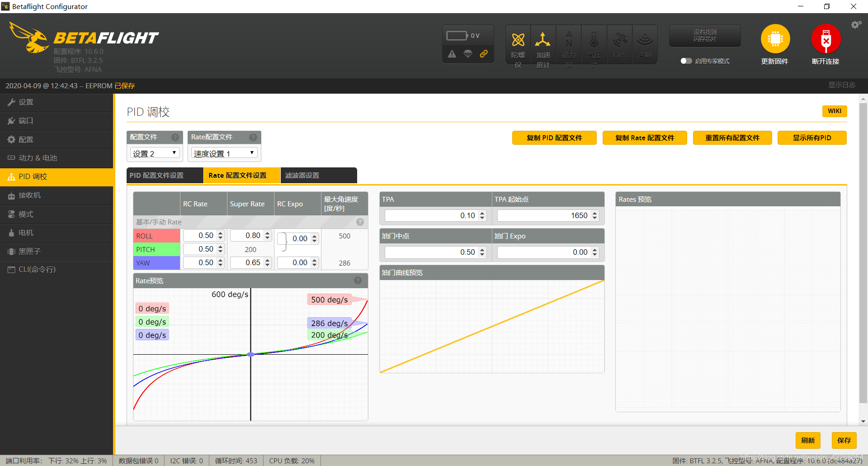Image resolution: width=868 pixels, height=466 pixels.
Task: Click the ROLL RC Rate field
Action: click(x=204, y=236)
